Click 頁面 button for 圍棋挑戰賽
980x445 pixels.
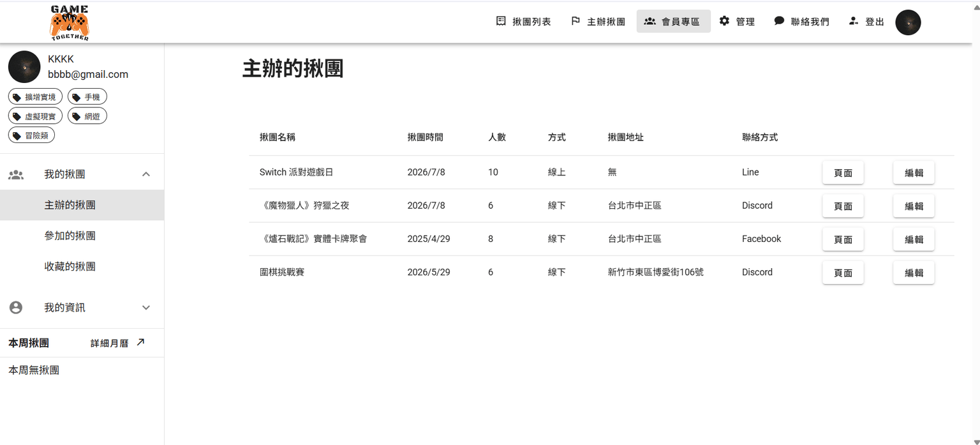pos(843,273)
